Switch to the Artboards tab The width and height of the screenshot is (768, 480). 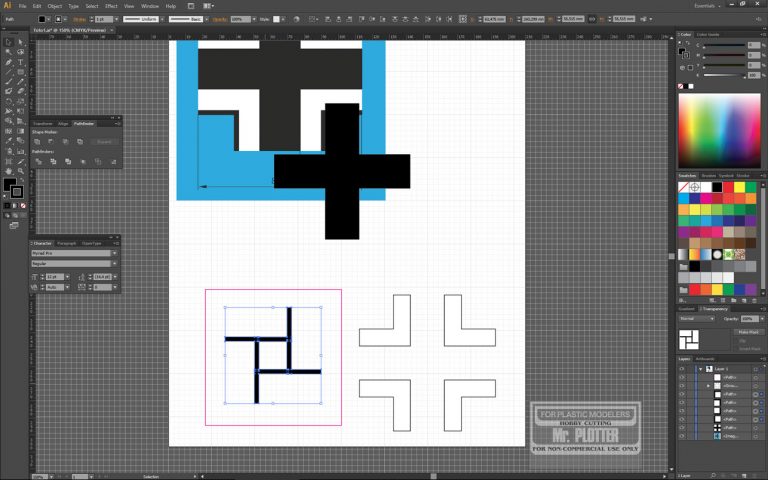(x=704, y=358)
